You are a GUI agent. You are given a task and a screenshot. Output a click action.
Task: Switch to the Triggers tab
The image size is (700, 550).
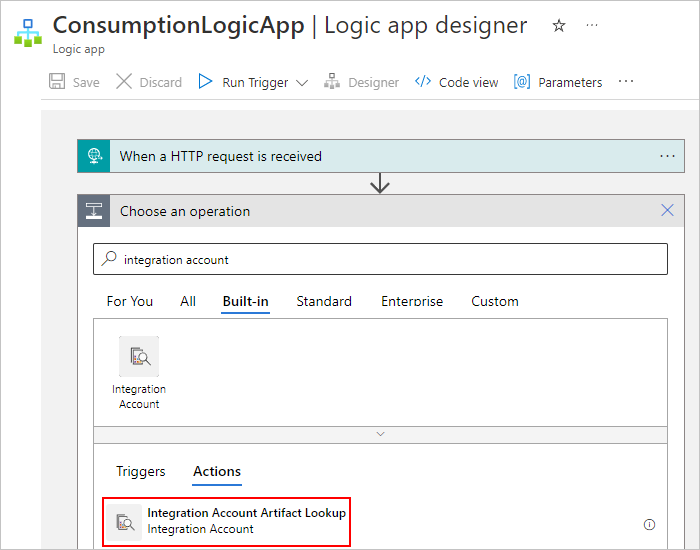coord(141,471)
